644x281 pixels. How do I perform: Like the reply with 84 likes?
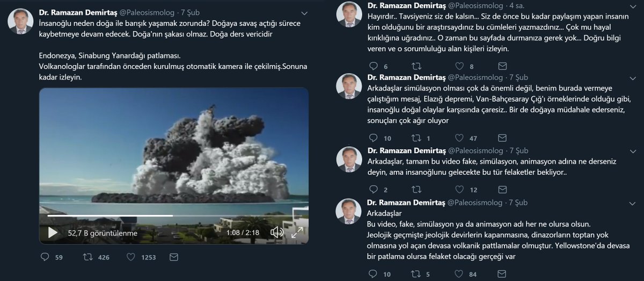pos(459,275)
